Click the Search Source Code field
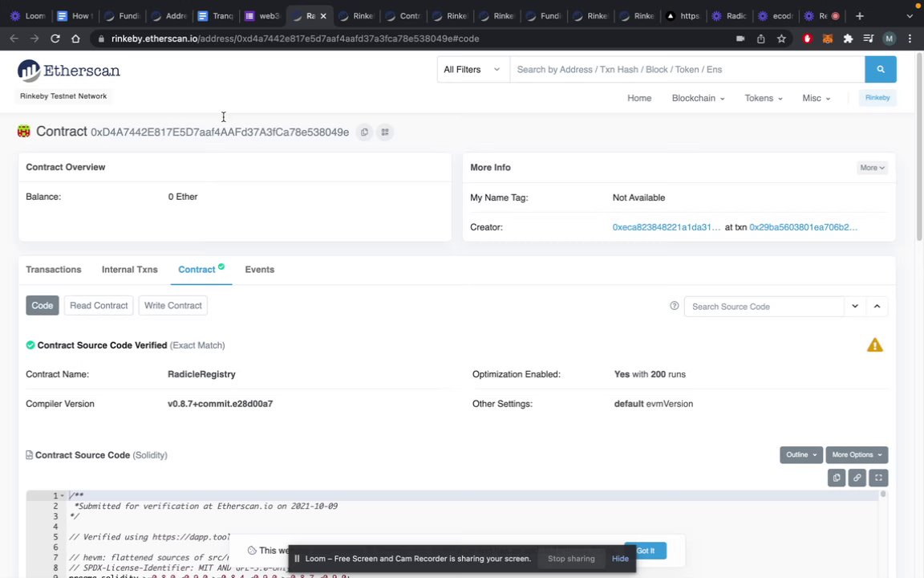924x578 pixels. (x=764, y=307)
